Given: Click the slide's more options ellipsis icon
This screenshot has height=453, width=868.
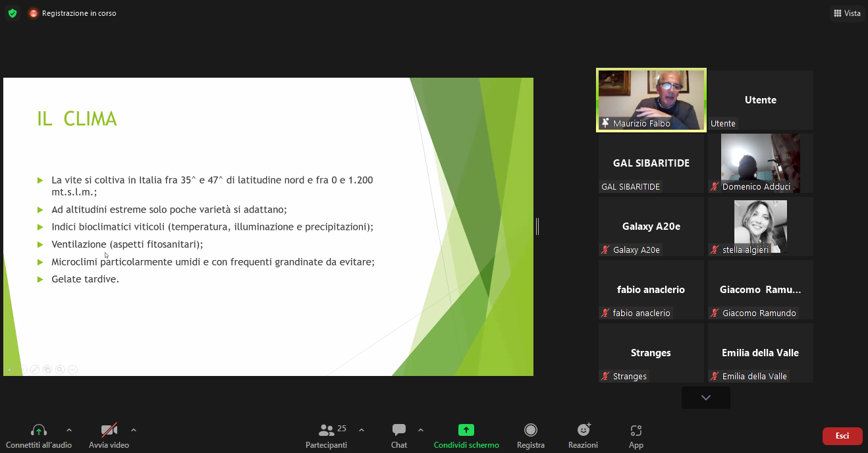Looking at the screenshot, I should pos(72,369).
